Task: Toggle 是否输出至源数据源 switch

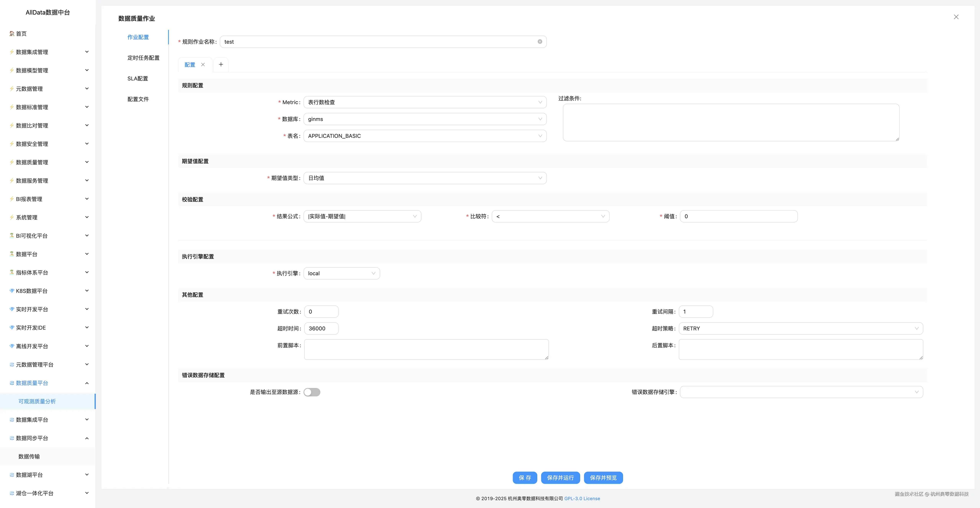Action: (x=312, y=392)
